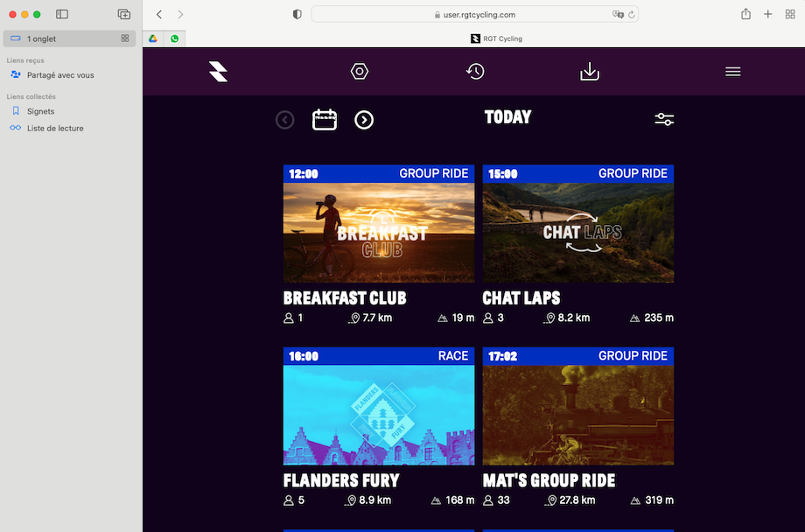Go back in Safari
Image resolution: width=805 pixels, height=532 pixels.
pyautogui.click(x=159, y=14)
